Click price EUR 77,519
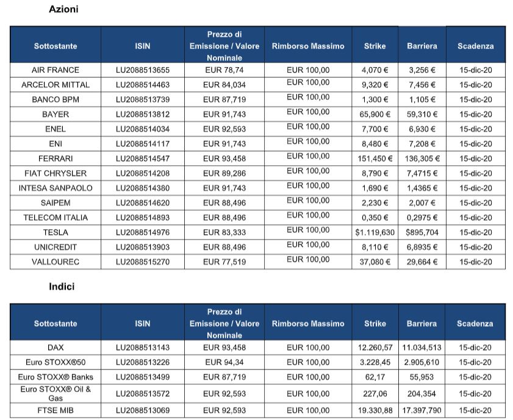 pyautogui.click(x=224, y=262)
